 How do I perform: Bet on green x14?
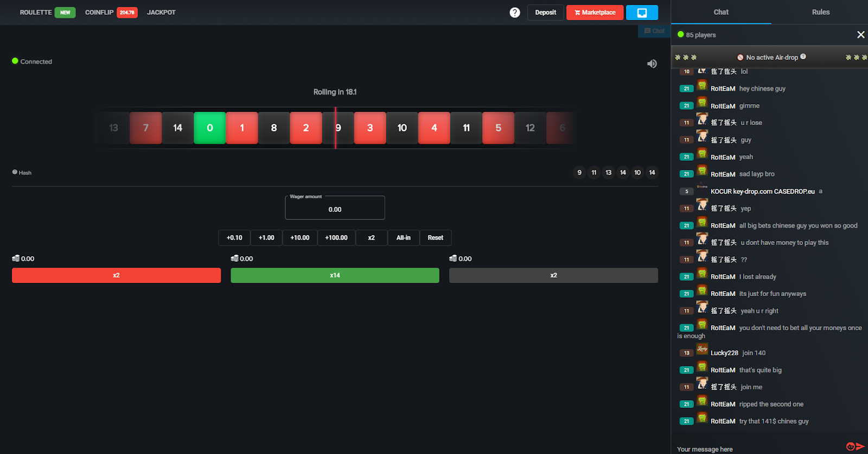(x=335, y=275)
